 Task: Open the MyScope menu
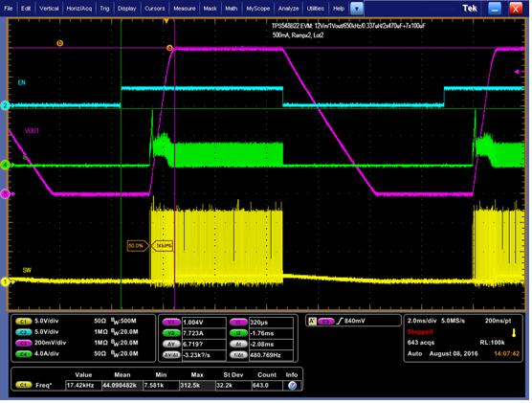pos(257,9)
